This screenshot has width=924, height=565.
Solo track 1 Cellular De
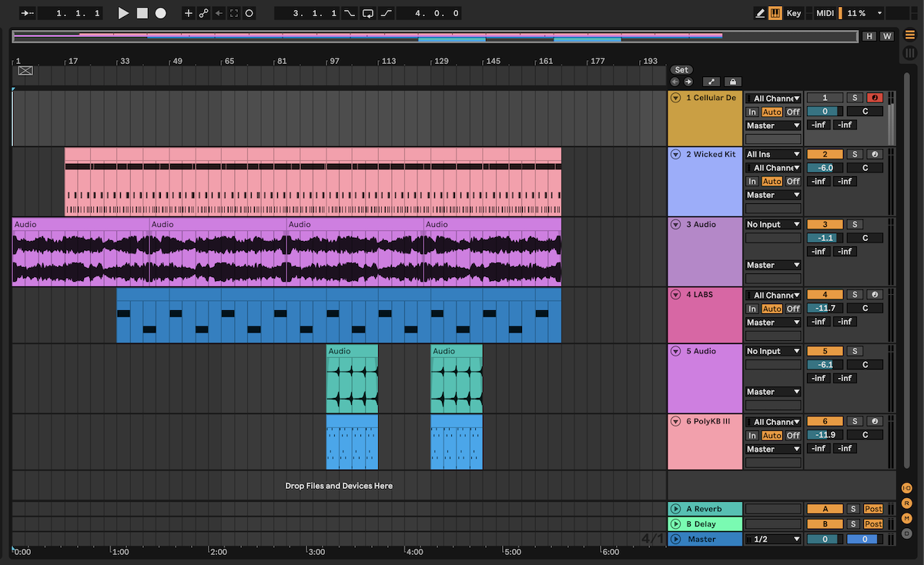[855, 98]
